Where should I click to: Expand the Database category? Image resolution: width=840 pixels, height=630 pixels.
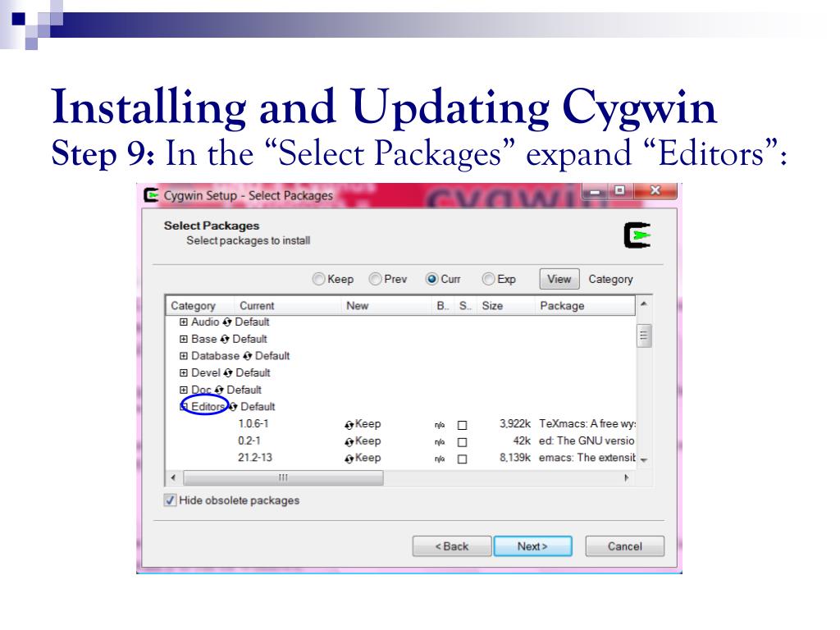click(x=183, y=356)
